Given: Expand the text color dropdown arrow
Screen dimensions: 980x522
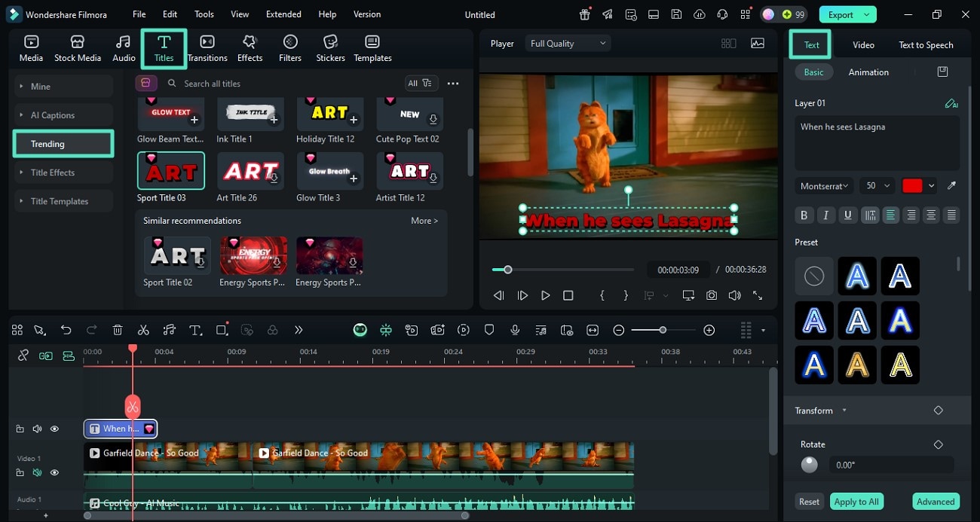Looking at the screenshot, I should click(932, 185).
